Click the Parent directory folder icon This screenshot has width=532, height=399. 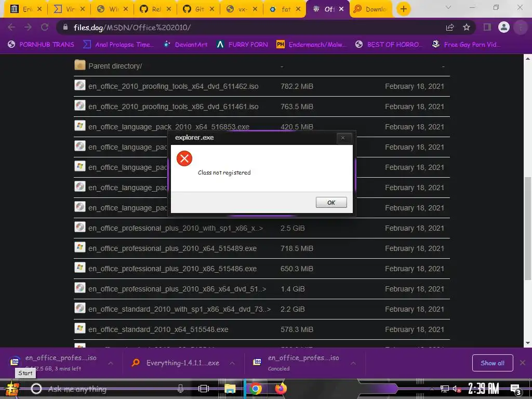79,65
